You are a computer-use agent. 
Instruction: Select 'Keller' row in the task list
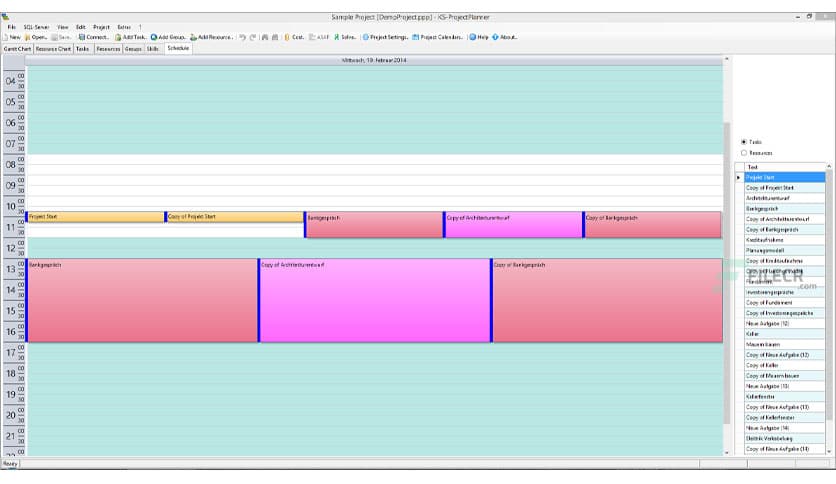(x=785, y=334)
